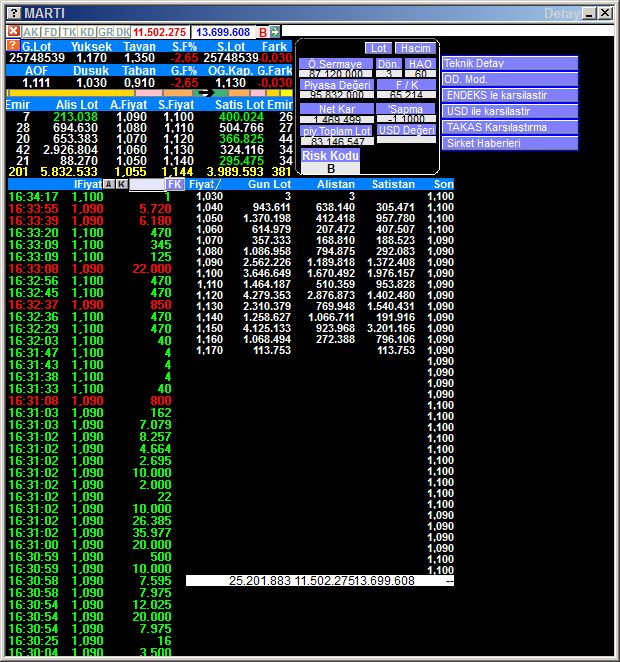Click the Alis Lot column header
The height and width of the screenshot is (662, 620).
pyautogui.click(x=77, y=105)
